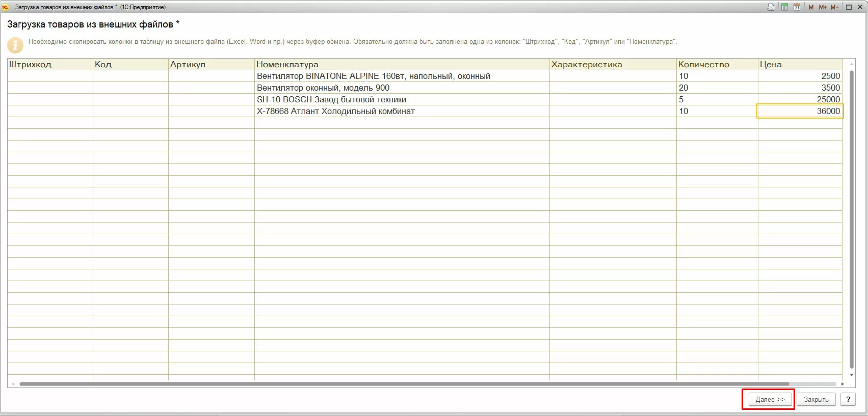Image resolution: width=868 pixels, height=416 pixels.
Task: Click the scroll-right arrow below the table
Action: [x=843, y=384]
